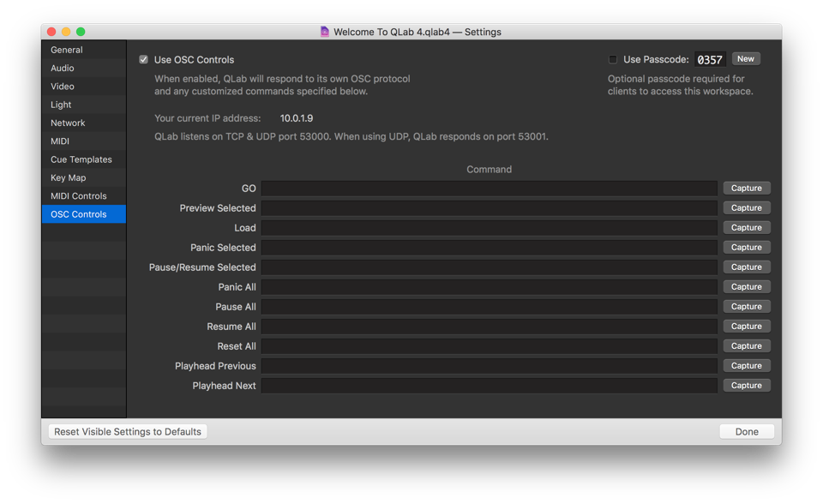Image resolution: width=823 pixels, height=504 pixels.
Task: Show the Key Map settings
Action: point(69,177)
